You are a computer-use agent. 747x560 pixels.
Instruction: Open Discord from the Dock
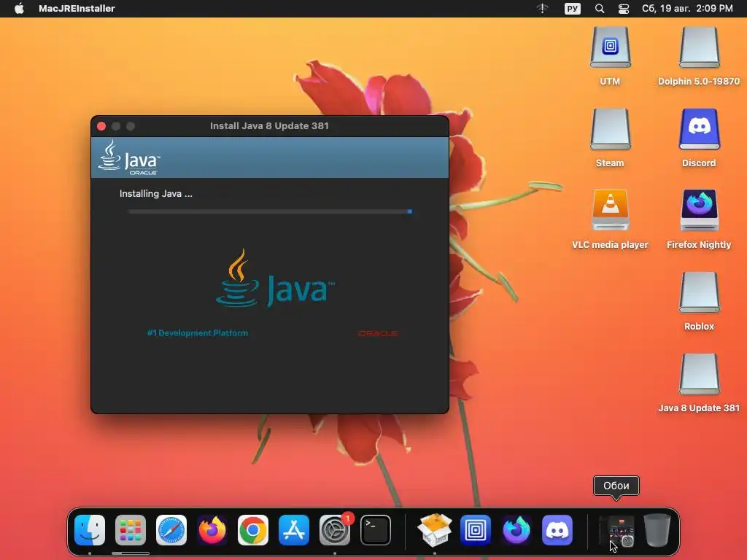[x=557, y=529]
